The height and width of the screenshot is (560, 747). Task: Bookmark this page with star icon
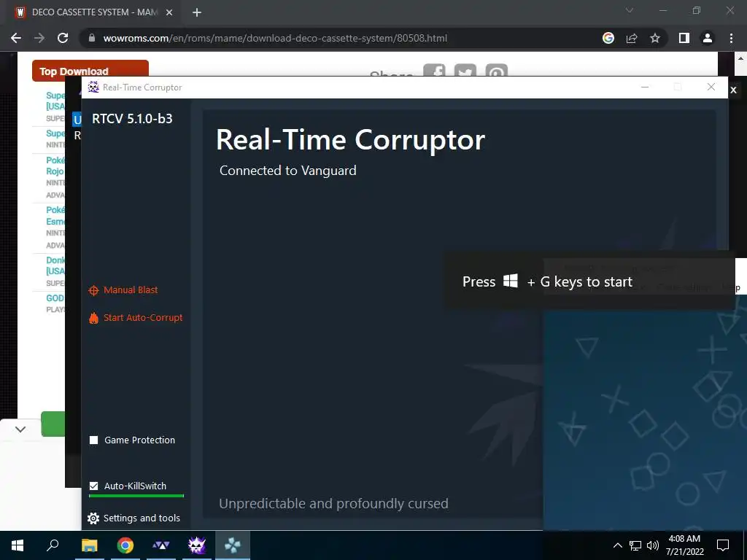coord(655,38)
